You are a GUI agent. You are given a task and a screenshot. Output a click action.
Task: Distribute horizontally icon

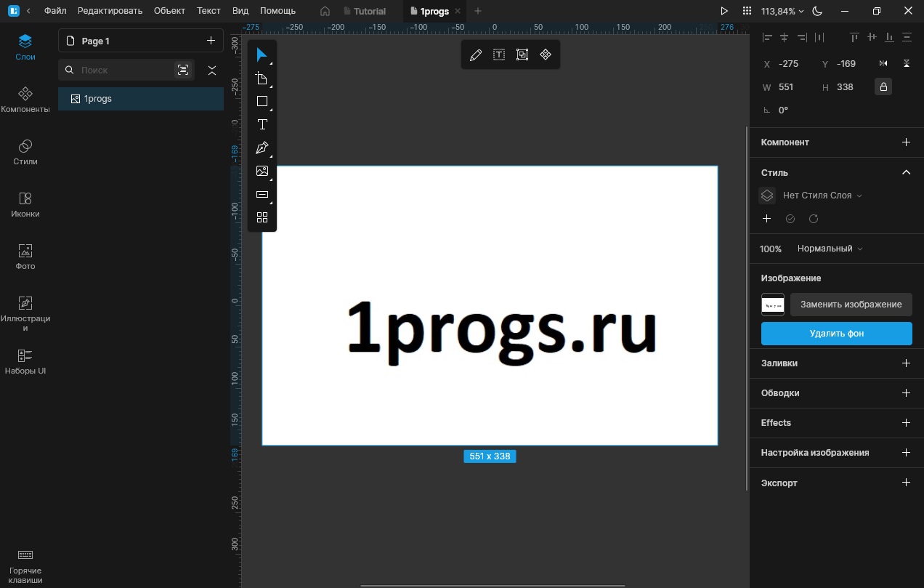coord(819,38)
